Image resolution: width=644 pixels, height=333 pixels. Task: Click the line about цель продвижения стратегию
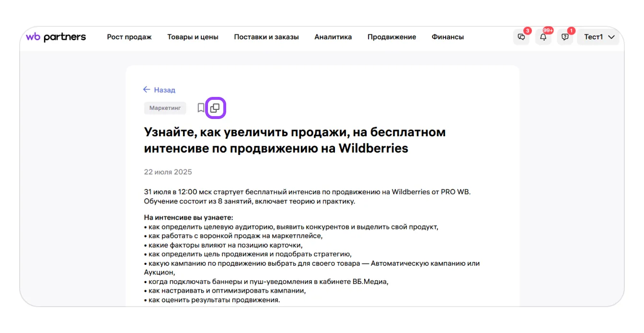(248, 254)
